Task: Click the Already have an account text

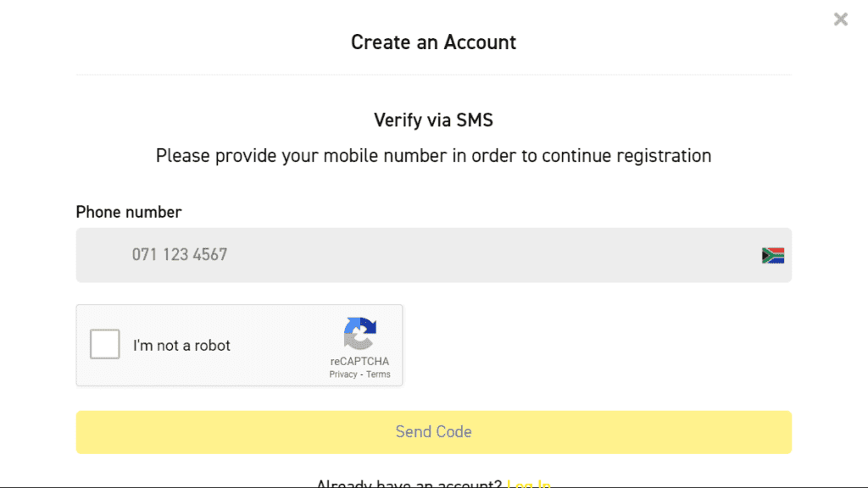Action: click(409, 484)
